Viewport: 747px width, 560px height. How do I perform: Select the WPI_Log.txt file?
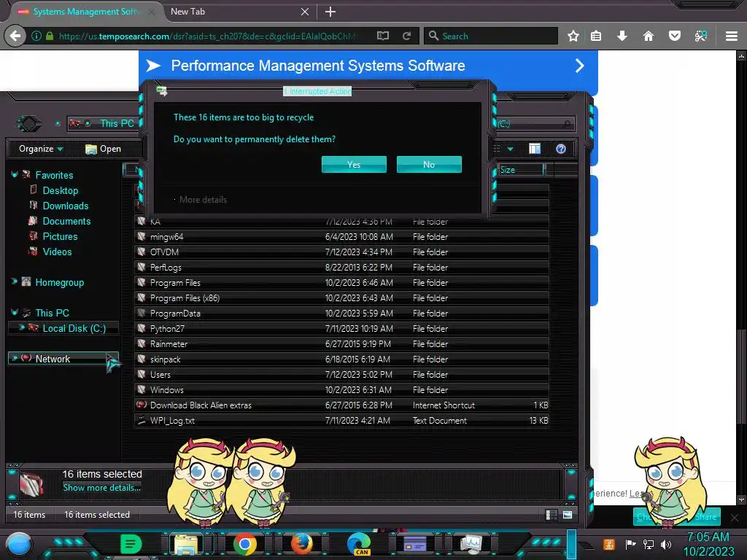342,421
